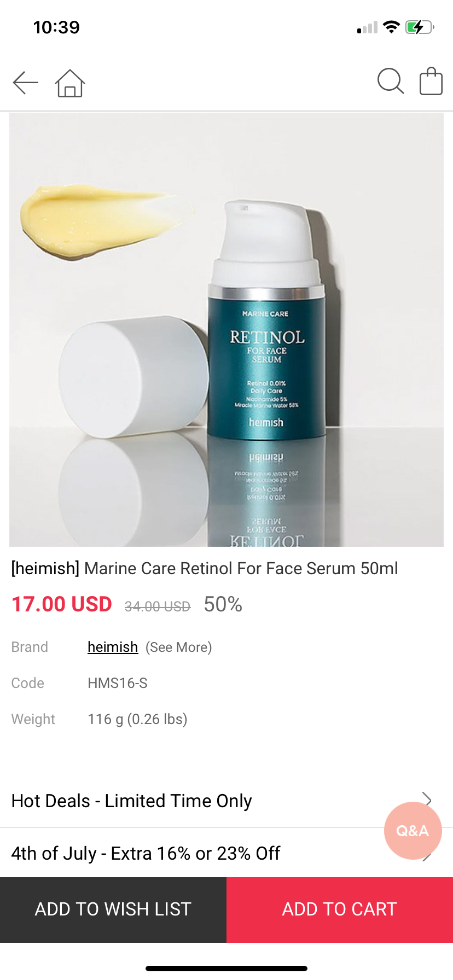Open the shopping bag cart icon
This screenshot has height=980, width=453.
[431, 81]
